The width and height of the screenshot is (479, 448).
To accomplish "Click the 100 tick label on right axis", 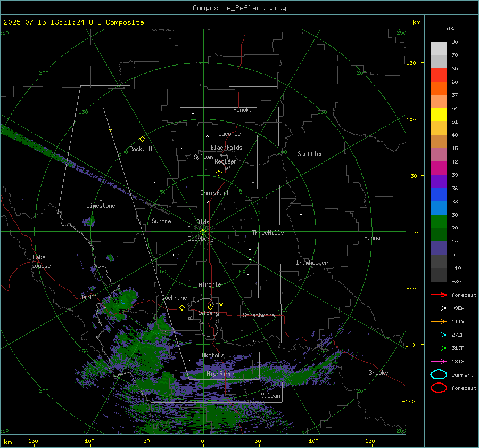I will click(x=411, y=119).
